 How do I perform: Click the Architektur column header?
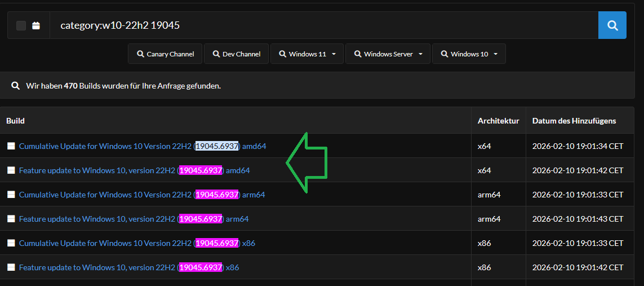coord(498,121)
